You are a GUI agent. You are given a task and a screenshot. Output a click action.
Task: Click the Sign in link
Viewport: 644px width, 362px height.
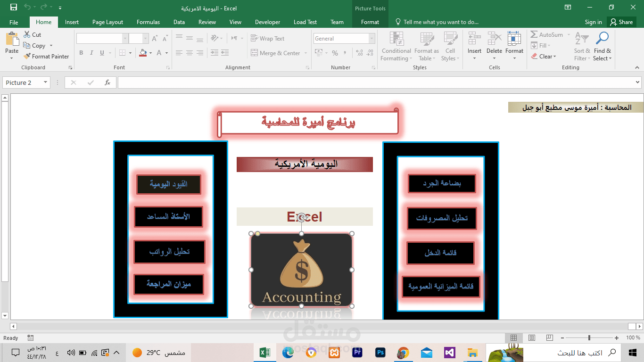(593, 22)
